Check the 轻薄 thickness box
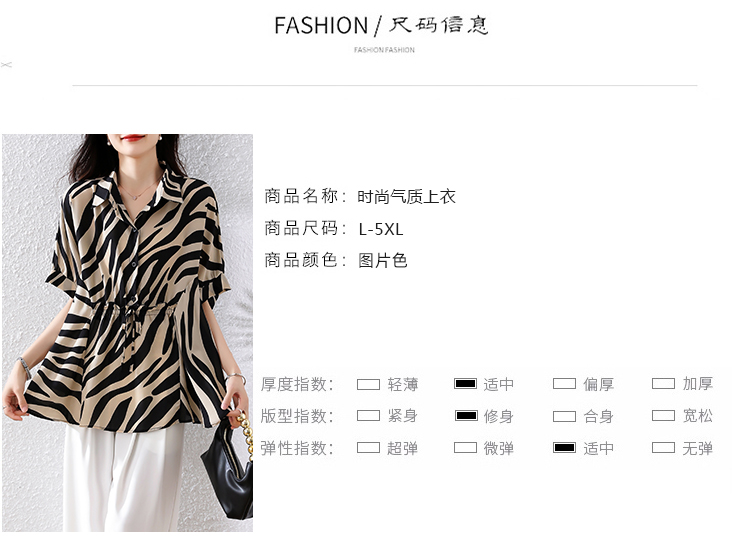The width and height of the screenshot is (750, 545). click(368, 384)
